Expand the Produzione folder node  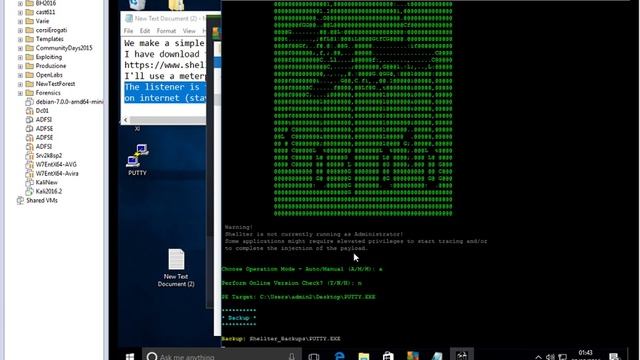coord(20,66)
